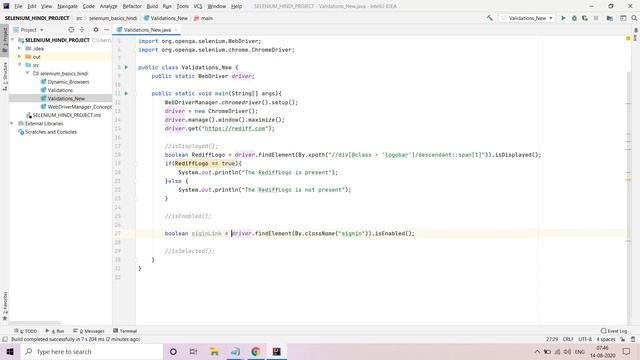This screenshot has height=360, width=640.
Task: Open Task View on the taskbar
Action: 193,351
